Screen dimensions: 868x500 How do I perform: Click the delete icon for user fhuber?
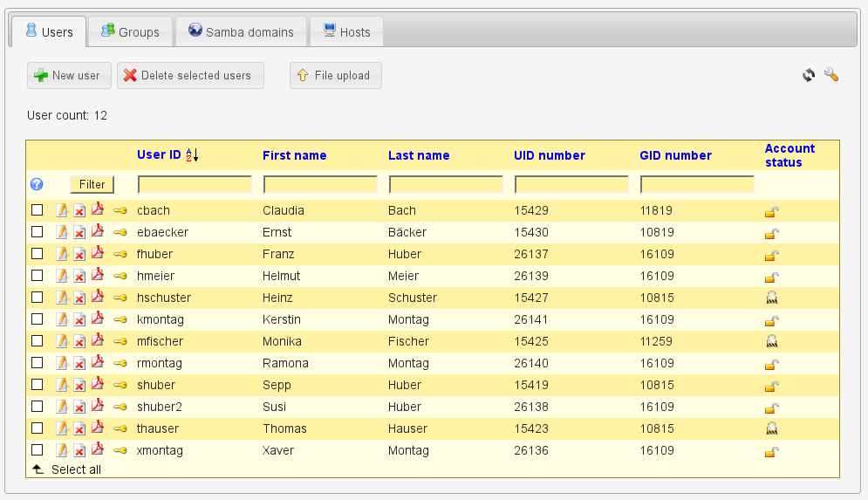[x=79, y=254]
